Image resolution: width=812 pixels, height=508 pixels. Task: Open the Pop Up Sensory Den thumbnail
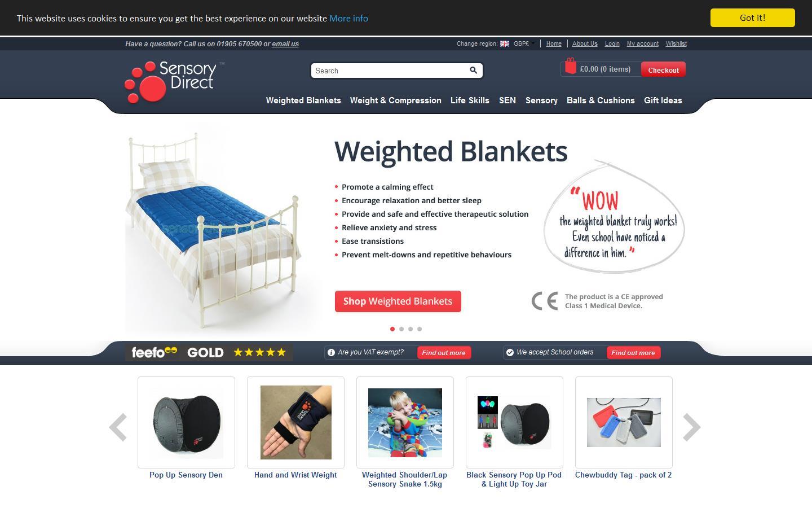[x=186, y=422]
